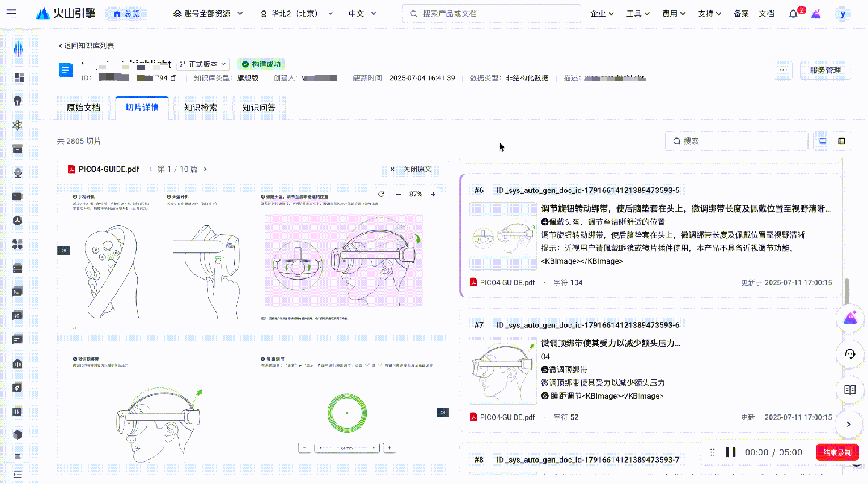Click the 服务管理 button

pyautogui.click(x=825, y=70)
